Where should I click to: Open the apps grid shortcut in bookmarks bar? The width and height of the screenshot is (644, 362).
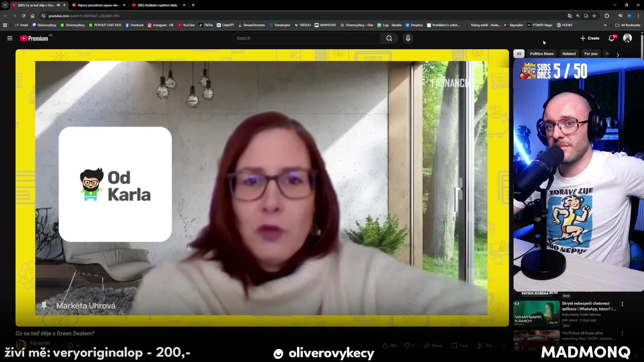click(5, 25)
